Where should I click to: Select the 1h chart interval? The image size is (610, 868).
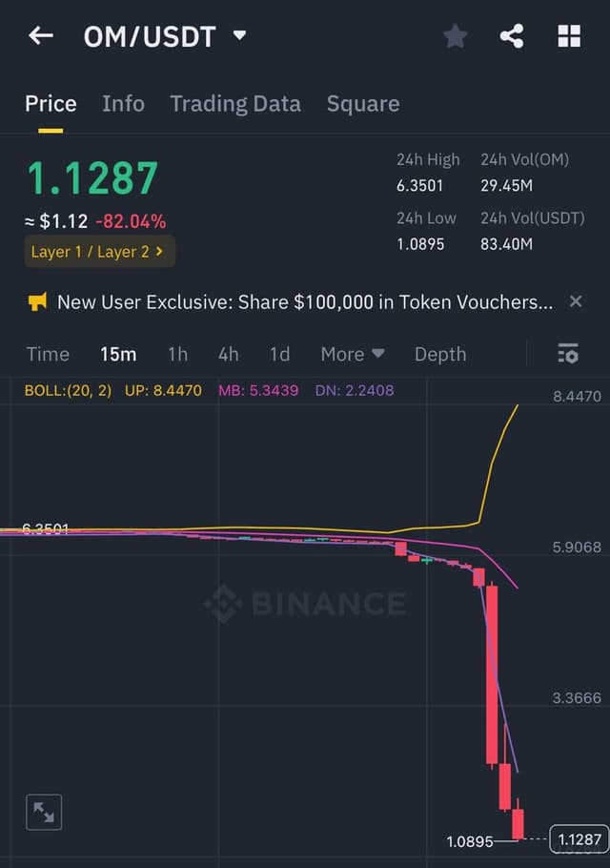coord(177,354)
